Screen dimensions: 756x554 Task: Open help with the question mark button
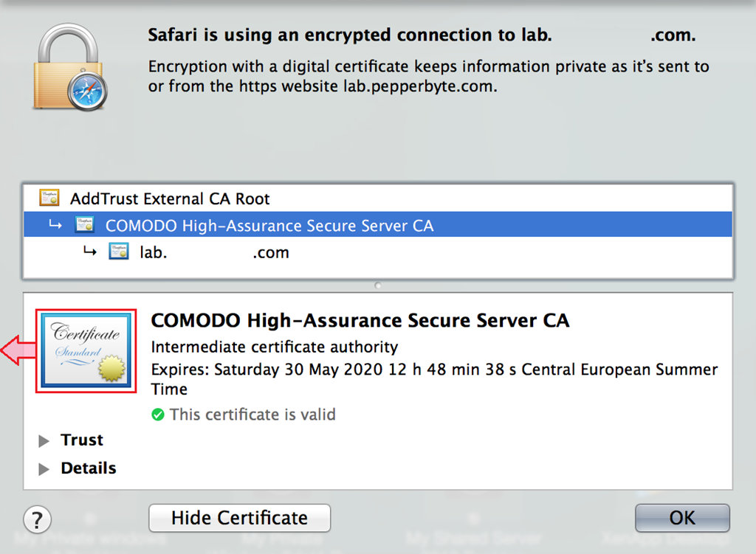[x=37, y=519]
